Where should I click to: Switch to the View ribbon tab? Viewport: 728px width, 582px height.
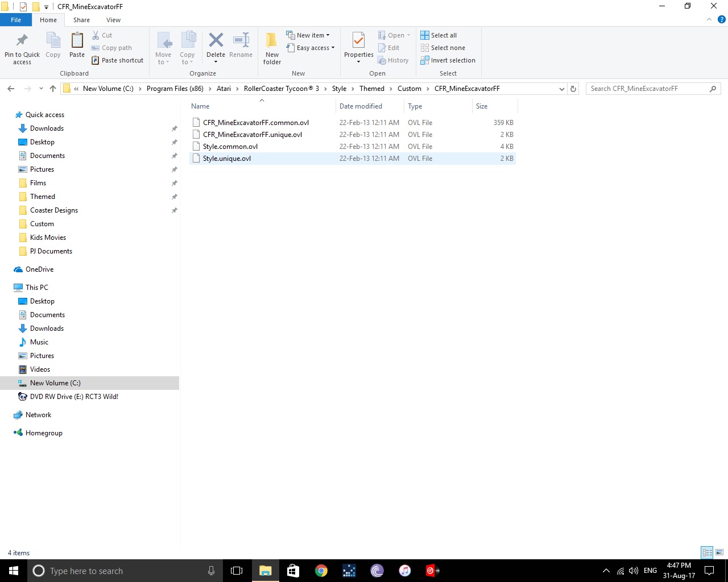click(113, 20)
